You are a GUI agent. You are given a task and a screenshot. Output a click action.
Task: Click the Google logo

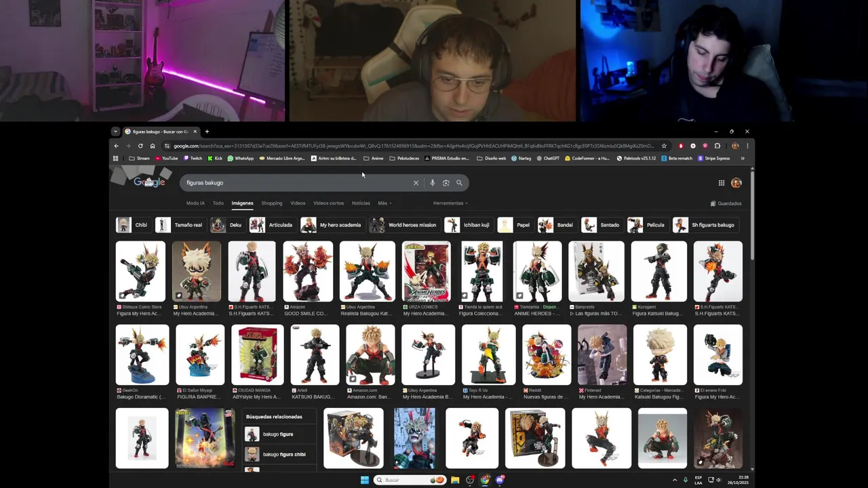[149, 182]
